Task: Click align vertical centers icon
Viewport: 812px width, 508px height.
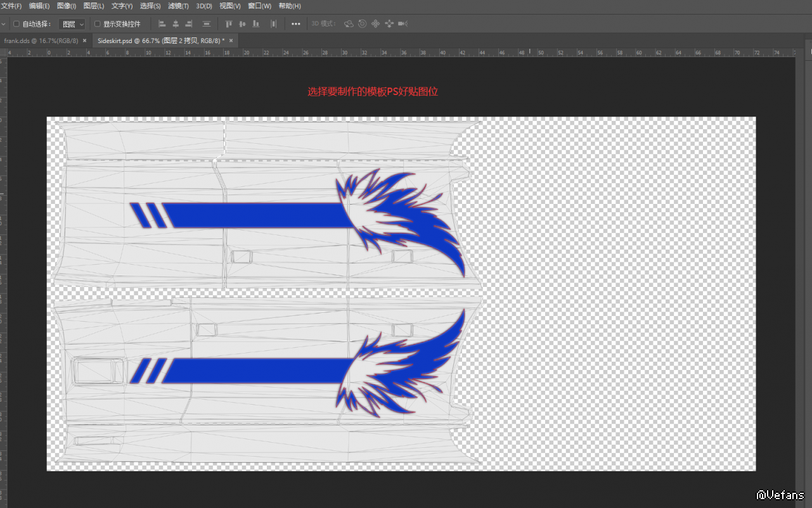Action: click(x=242, y=24)
